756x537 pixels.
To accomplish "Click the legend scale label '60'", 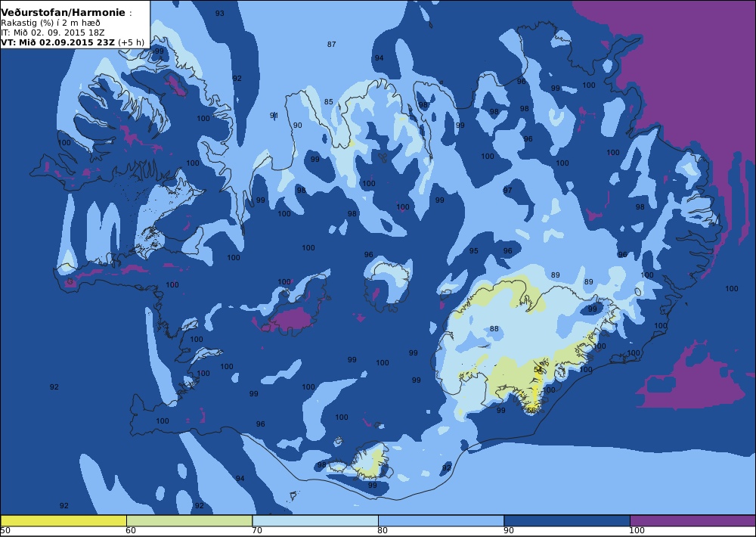I will click(131, 531).
